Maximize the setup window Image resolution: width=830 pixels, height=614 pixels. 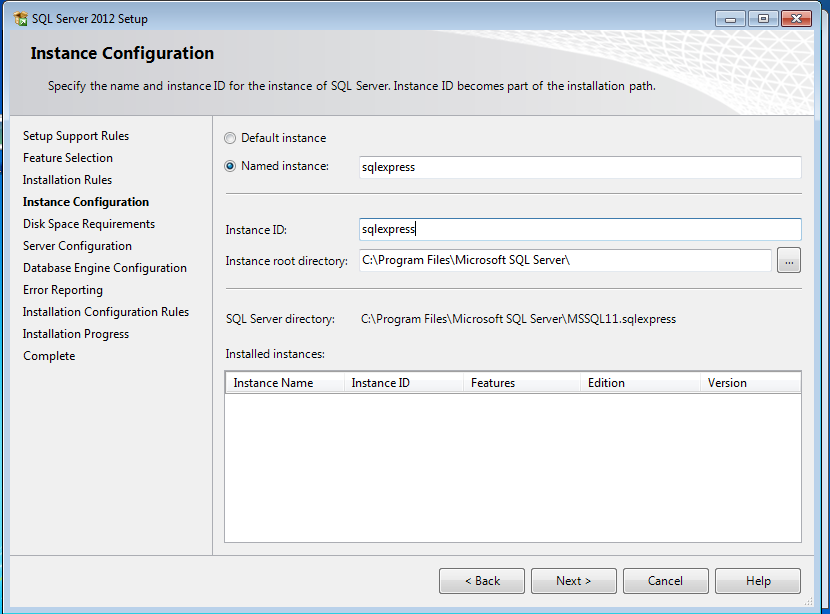(x=762, y=18)
